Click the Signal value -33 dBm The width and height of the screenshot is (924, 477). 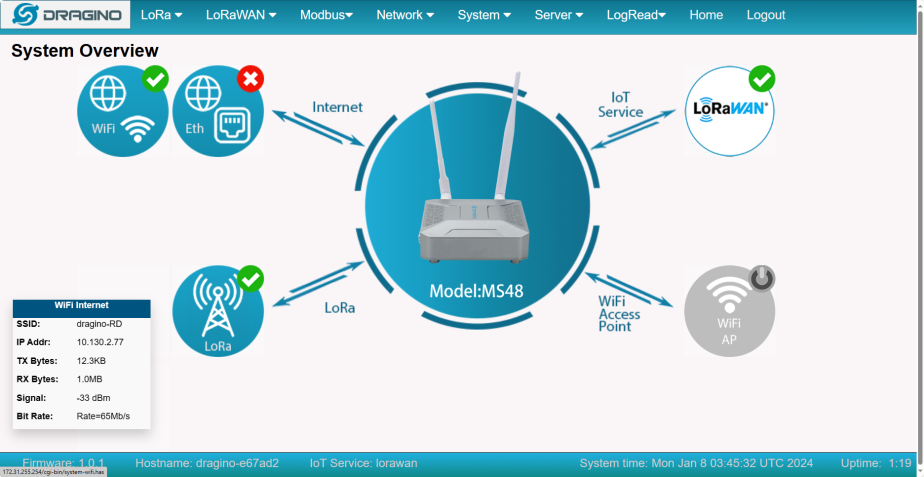pyautogui.click(x=93, y=398)
